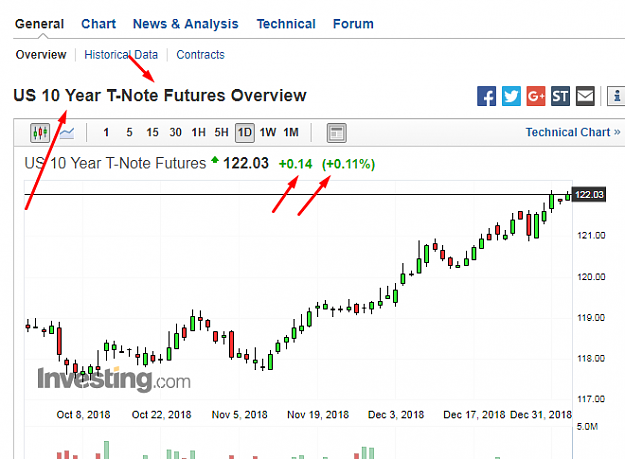
Task: Open the Forum tab
Action: (x=353, y=24)
